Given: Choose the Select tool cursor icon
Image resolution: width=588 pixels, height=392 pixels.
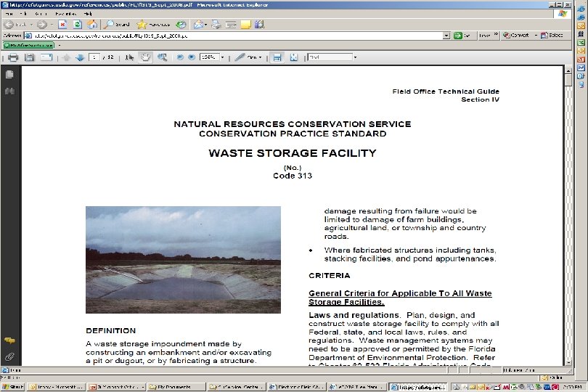Looking at the screenshot, I should [x=129, y=57].
